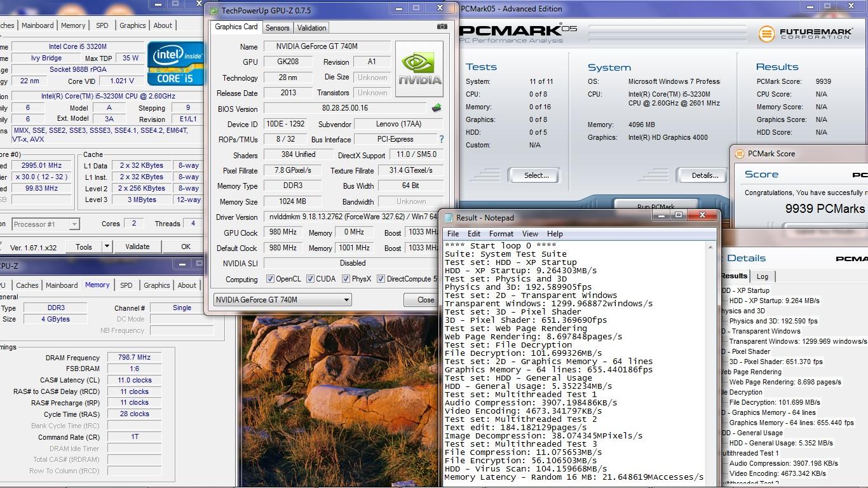The width and height of the screenshot is (868, 488).
Task: Click the NVIDIA logo in GPU-Z
Action: pyautogui.click(x=419, y=69)
